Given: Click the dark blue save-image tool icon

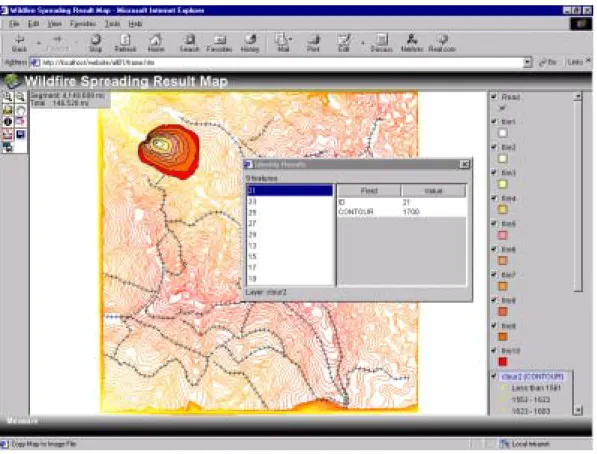Looking at the screenshot, I should pyautogui.click(x=21, y=134).
